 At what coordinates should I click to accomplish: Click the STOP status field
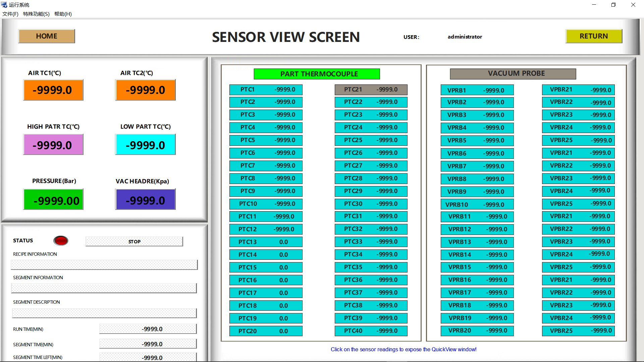pos(134,241)
